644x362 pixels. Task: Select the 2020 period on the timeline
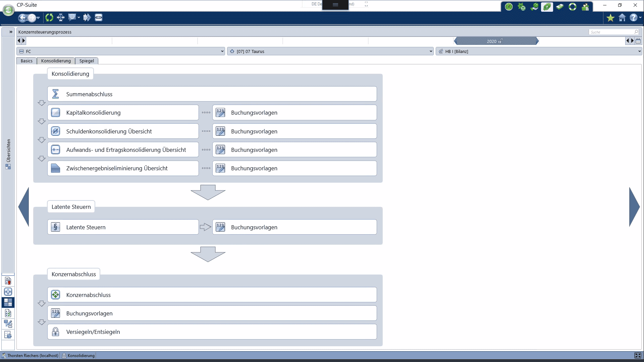point(496,41)
